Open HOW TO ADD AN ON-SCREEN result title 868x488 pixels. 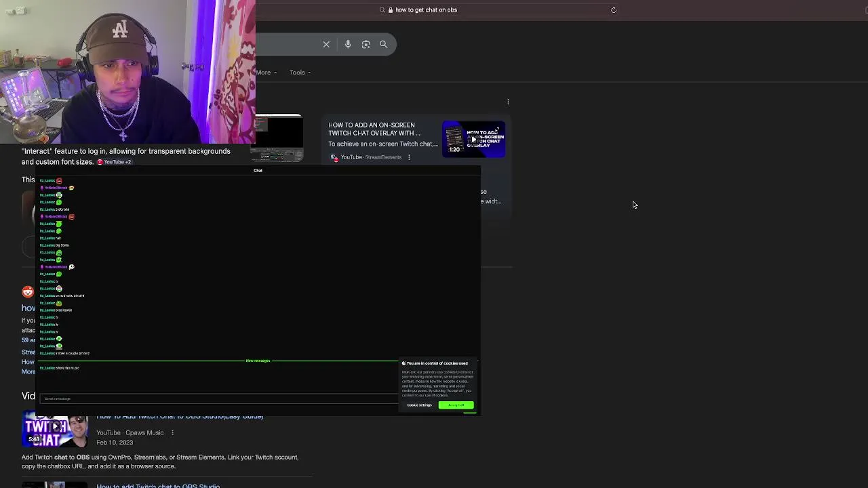tap(374, 129)
